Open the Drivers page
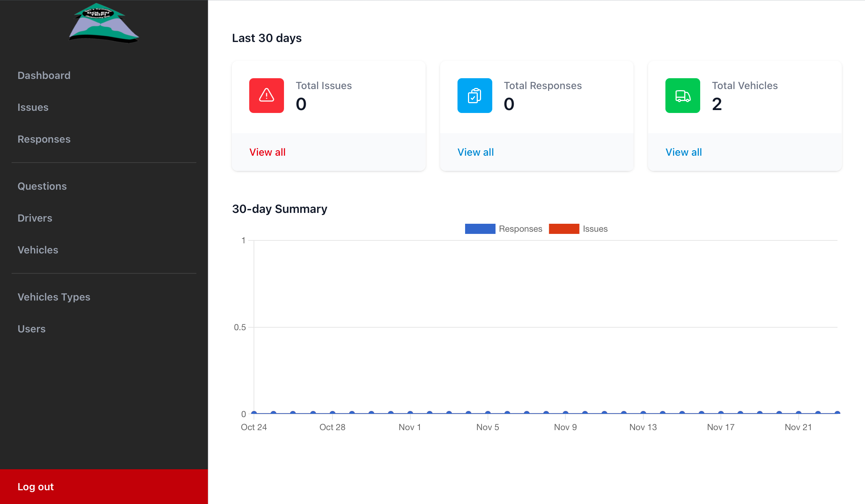Viewport: 865px width, 504px height. click(35, 218)
